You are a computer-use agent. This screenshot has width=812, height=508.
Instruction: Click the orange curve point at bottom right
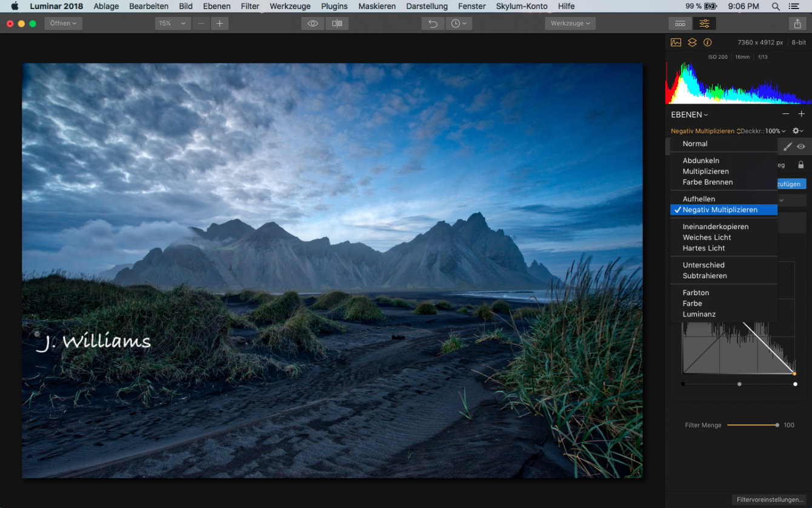(x=794, y=373)
